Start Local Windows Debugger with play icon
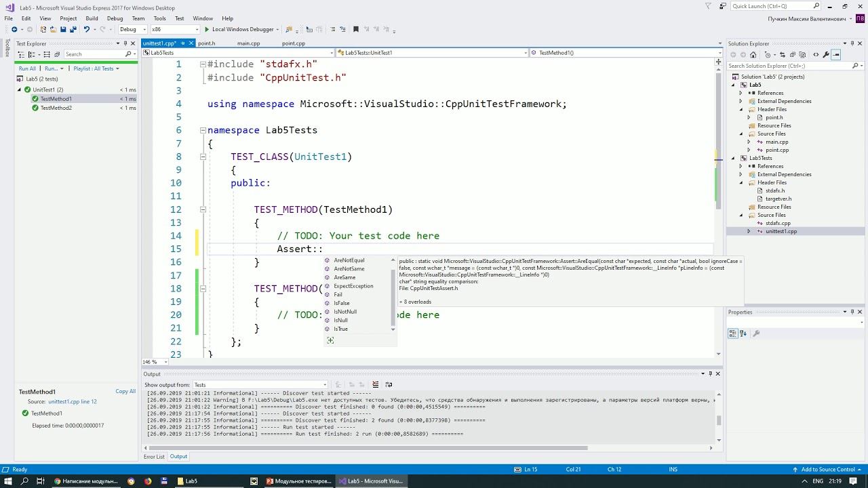This screenshot has height=488, width=868. (x=208, y=30)
